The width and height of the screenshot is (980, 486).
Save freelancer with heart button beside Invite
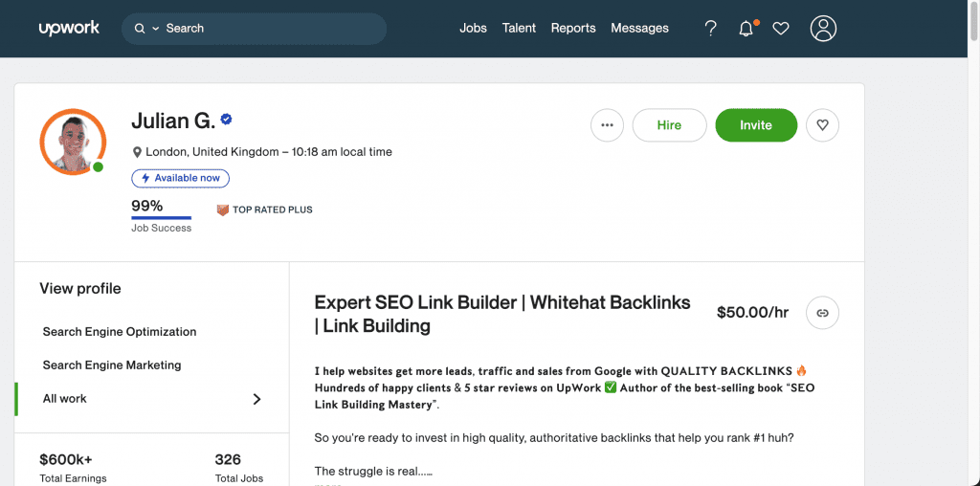pos(822,125)
